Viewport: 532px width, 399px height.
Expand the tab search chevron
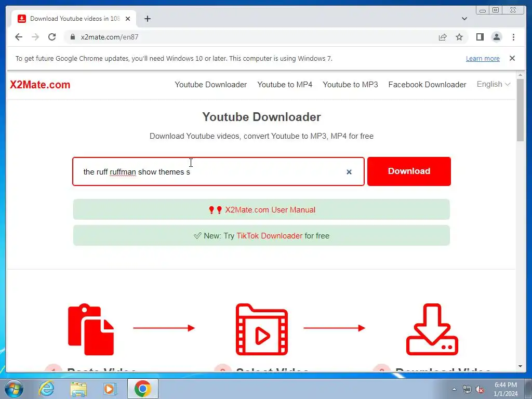(x=464, y=19)
